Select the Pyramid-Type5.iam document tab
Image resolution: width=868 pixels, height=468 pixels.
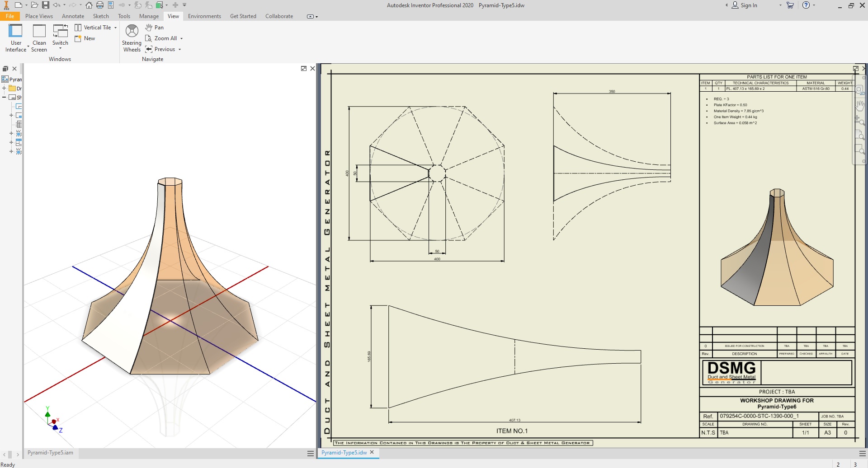coord(50,453)
